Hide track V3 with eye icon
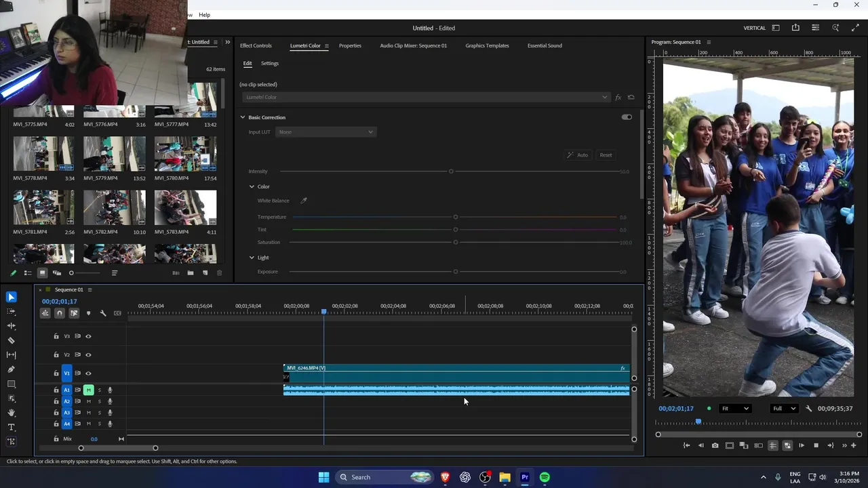The width and height of the screenshot is (868, 488). coord(88,336)
